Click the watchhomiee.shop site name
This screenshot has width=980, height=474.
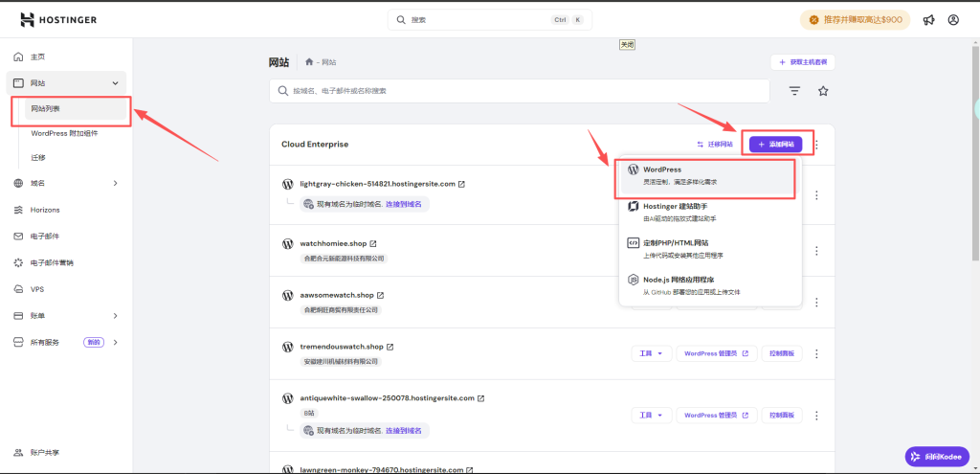(x=332, y=243)
